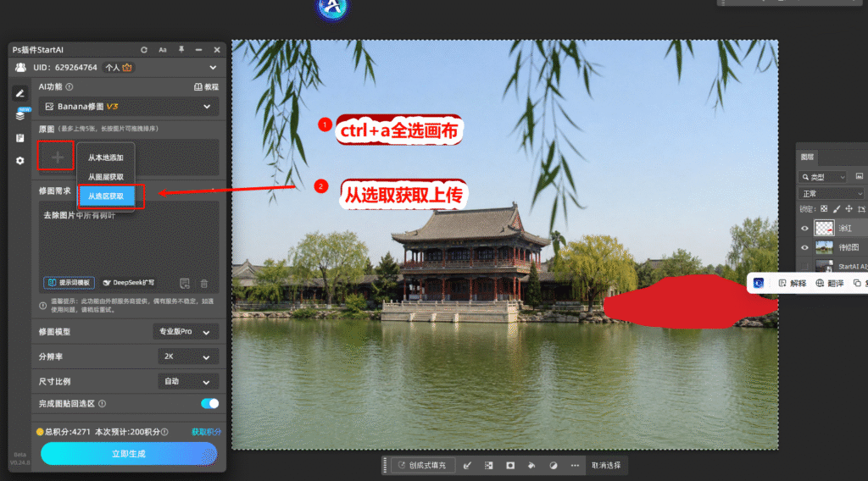Click the info icon beside 本次预计 points
This screenshot has width=868, height=481.
[164, 432]
